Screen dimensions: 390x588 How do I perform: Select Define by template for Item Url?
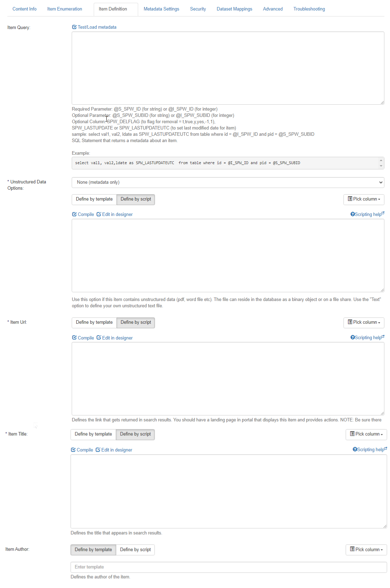click(x=94, y=322)
